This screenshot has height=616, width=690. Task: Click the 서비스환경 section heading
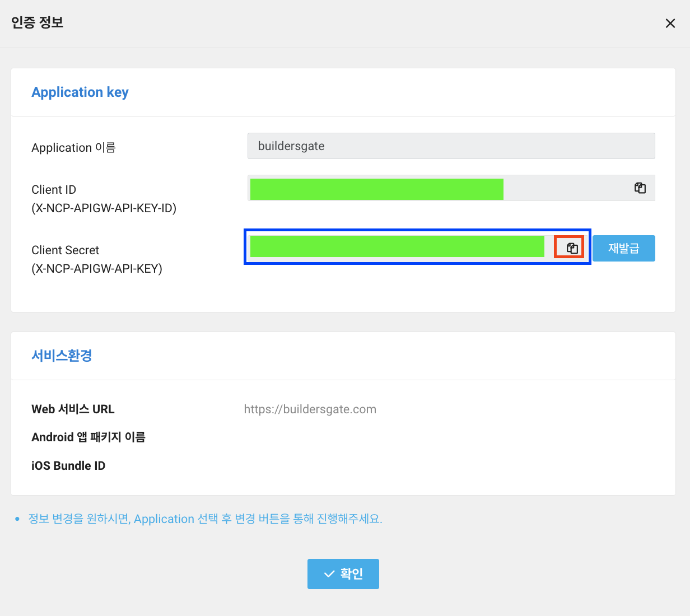(x=62, y=356)
